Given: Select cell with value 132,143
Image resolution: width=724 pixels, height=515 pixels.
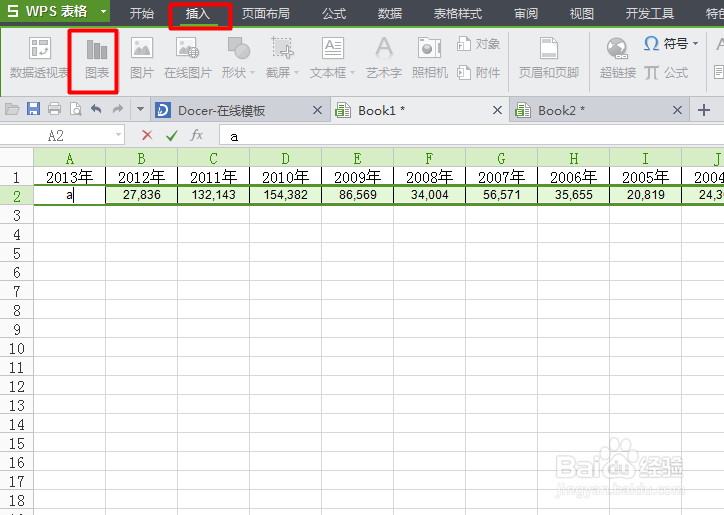Looking at the screenshot, I should tap(213, 195).
